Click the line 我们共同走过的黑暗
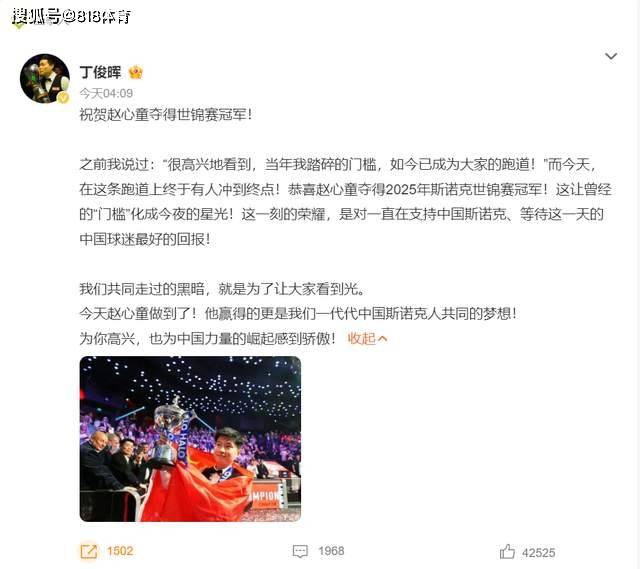The image size is (640, 569). (222, 289)
